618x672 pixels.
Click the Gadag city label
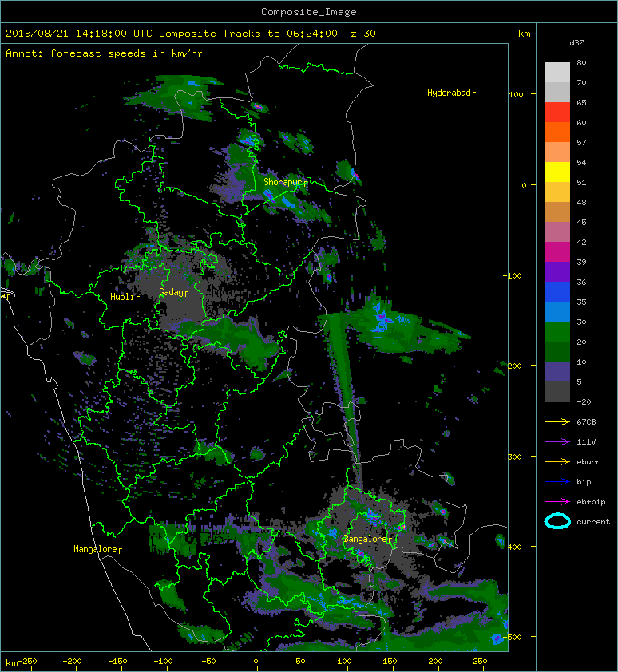(173, 292)
